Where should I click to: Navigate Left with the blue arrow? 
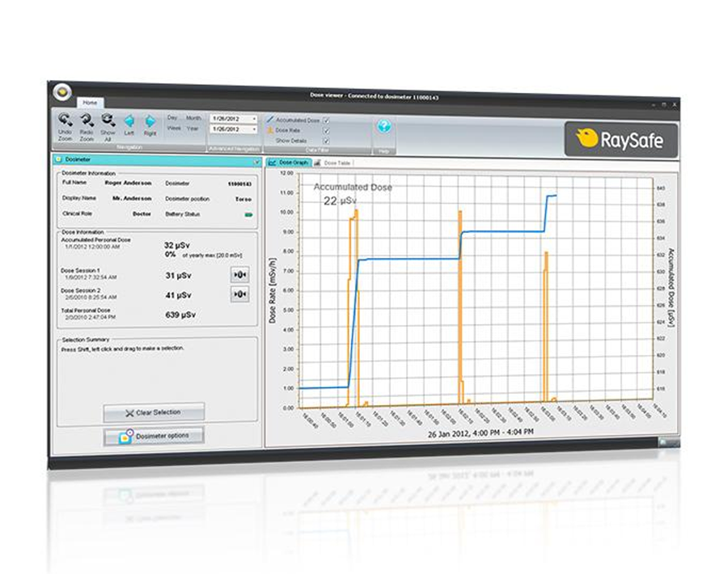coord(129,121)
